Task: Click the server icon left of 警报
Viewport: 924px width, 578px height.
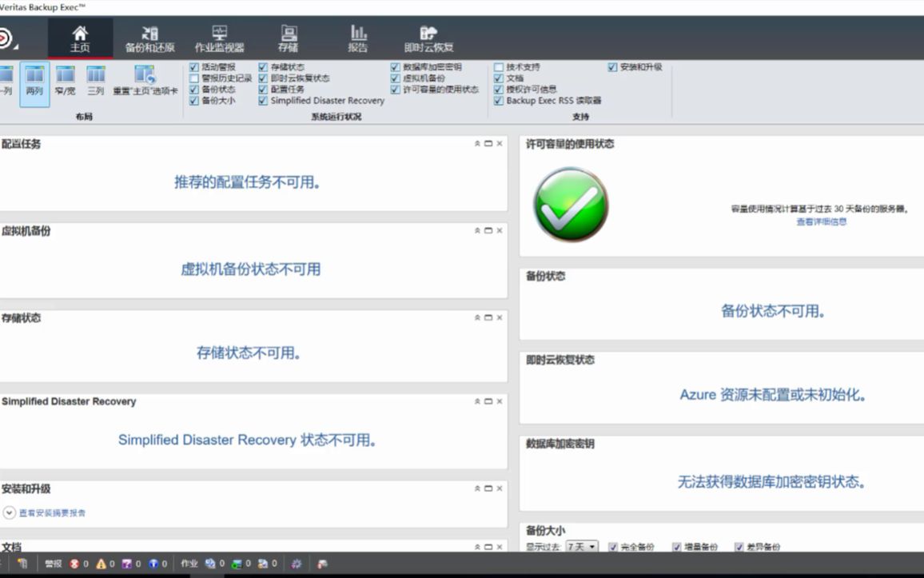Action: click(x=22, y=564)
